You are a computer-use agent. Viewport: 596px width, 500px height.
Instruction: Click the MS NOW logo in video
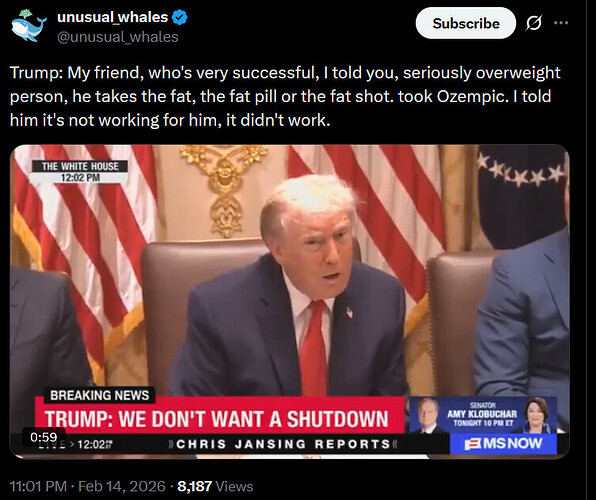pos(503,444)
